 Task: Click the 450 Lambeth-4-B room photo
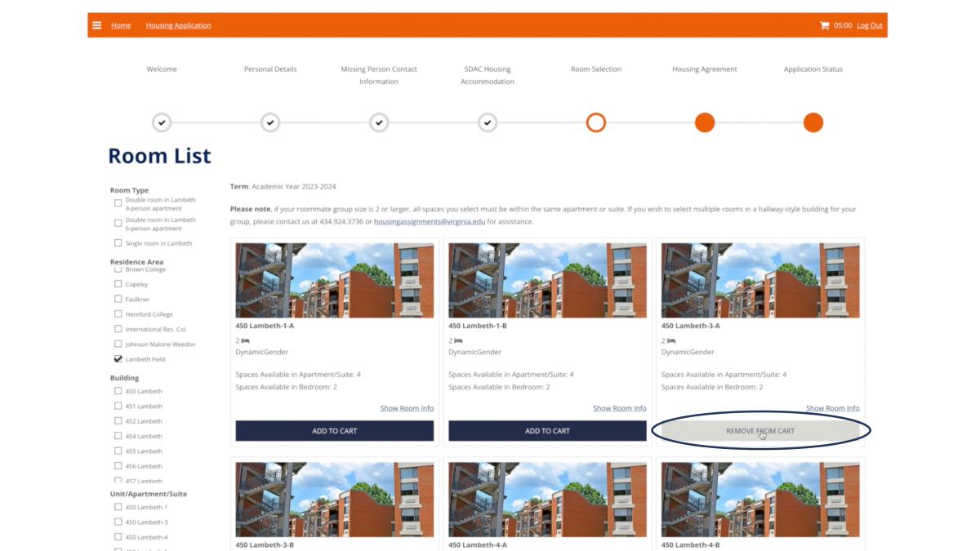[x=760, y=500]
